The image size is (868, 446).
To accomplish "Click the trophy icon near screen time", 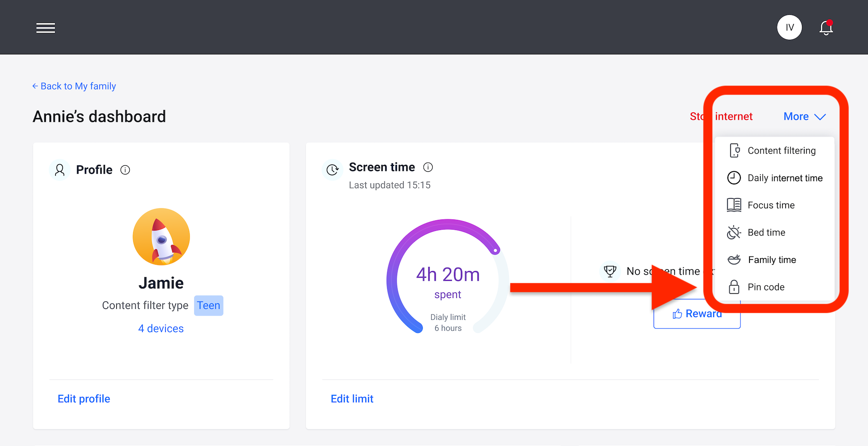I will (610, 271).
